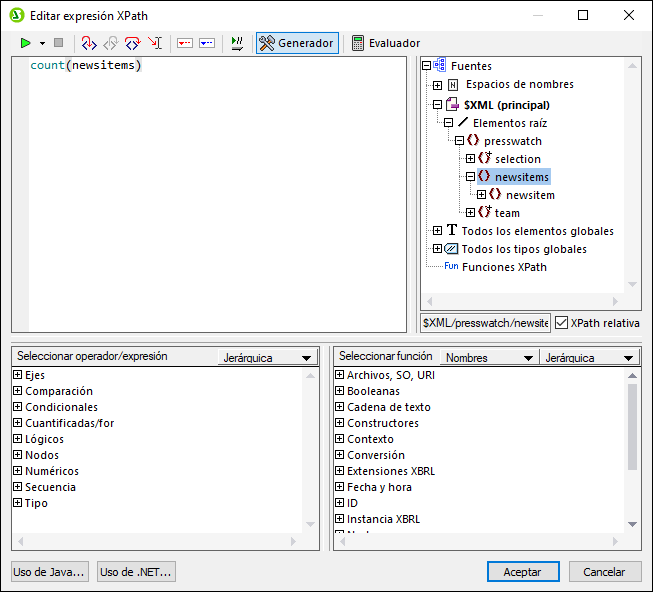The image size is (653, 592).
Task: Select the team element in tree
Action: pyautogui.click(x=507, y=213)
